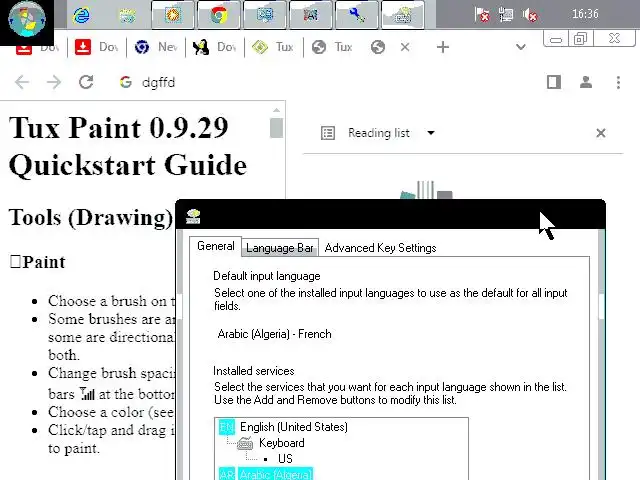The width and height of the screenshot is (640, 480).
Task: Click the page scroll up arrow
Action: coord(276,110)
